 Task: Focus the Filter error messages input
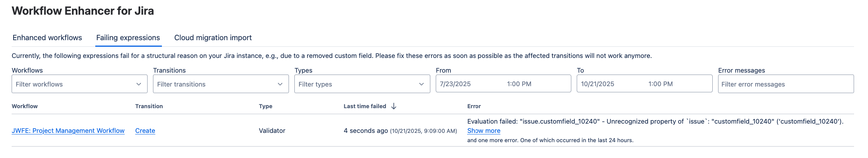(785, 84)
